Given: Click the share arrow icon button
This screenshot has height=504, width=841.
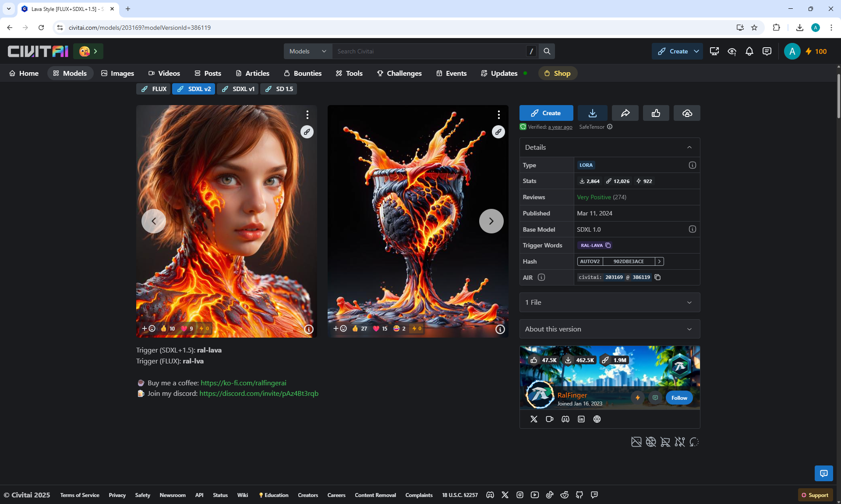Looking at the screenshot, I should (x=625, y=113).
